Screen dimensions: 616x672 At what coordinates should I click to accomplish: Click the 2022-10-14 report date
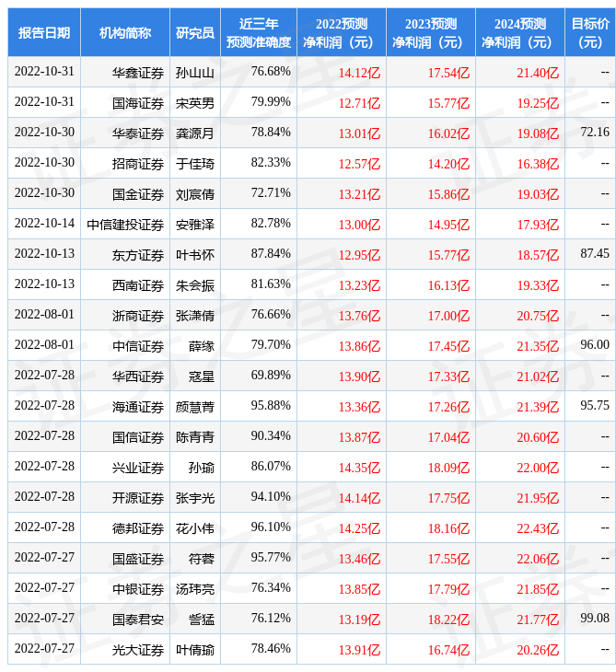44,224
